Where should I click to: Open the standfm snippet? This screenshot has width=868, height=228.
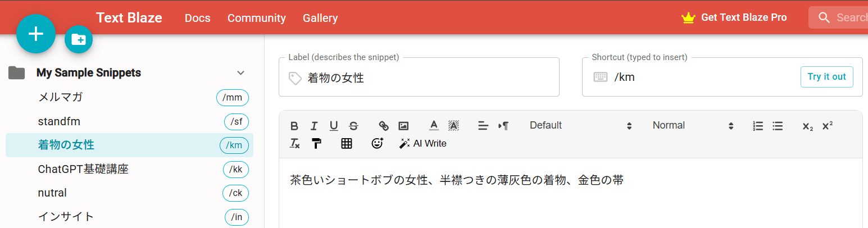(x=59, y=121)
